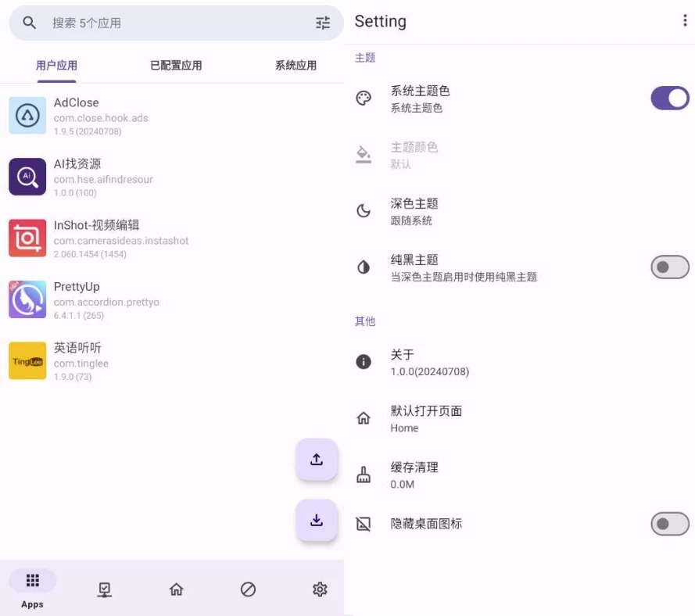The image size is (695, 616).
Task: Enable the 纯黑主题 switch
Action: [668, 267]
